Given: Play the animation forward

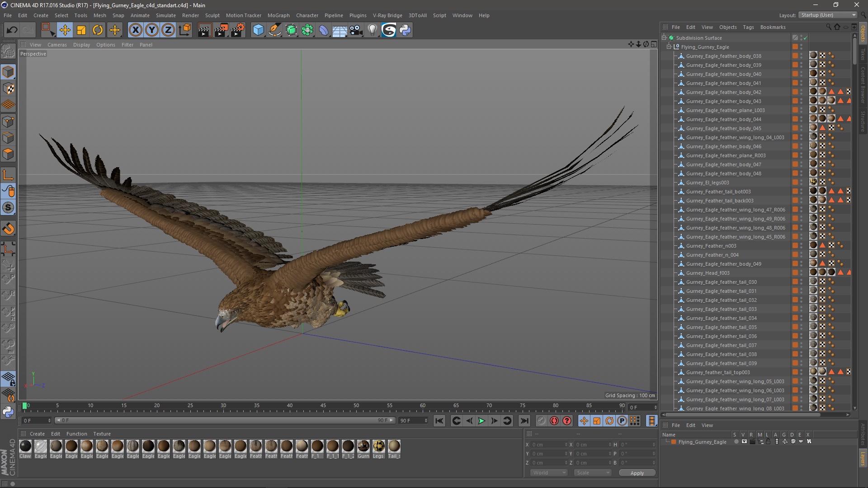Looking at the screenshot, I should point(481,421).
